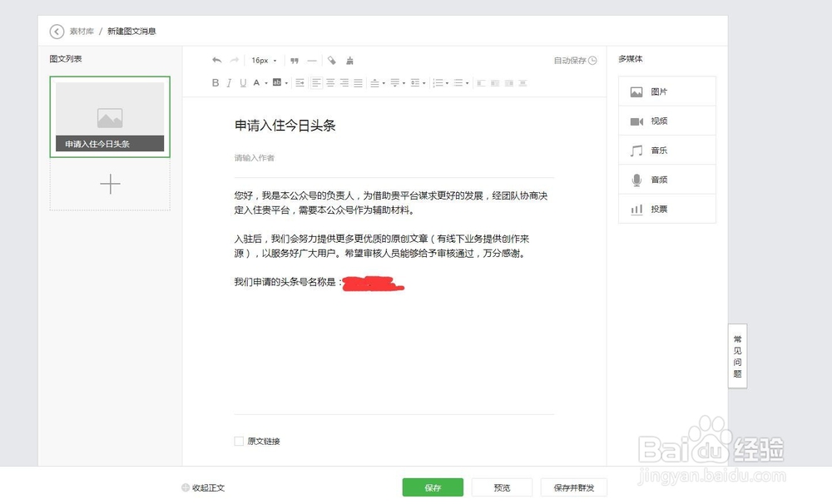Image resolution: width=832 pixels, height=504 pixels.
Task: Click the 保存并群发 button
Action: click(573, 487)
